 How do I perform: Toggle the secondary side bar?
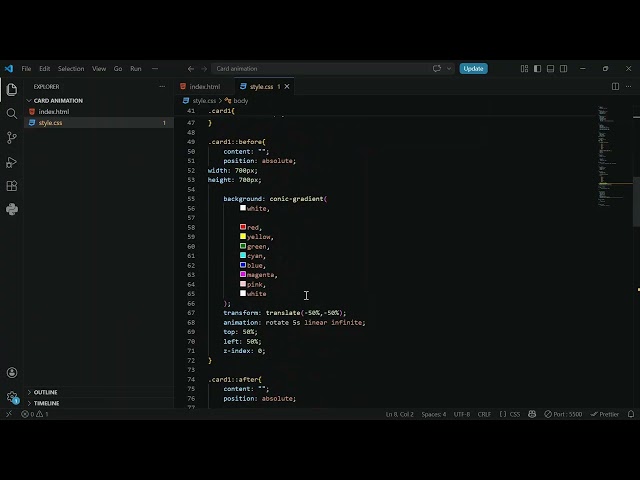(x=564, y=69)
